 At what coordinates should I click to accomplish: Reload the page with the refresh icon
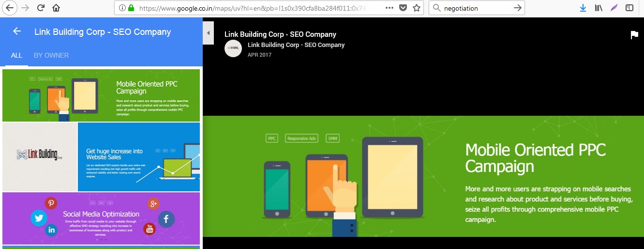(41, 8)
